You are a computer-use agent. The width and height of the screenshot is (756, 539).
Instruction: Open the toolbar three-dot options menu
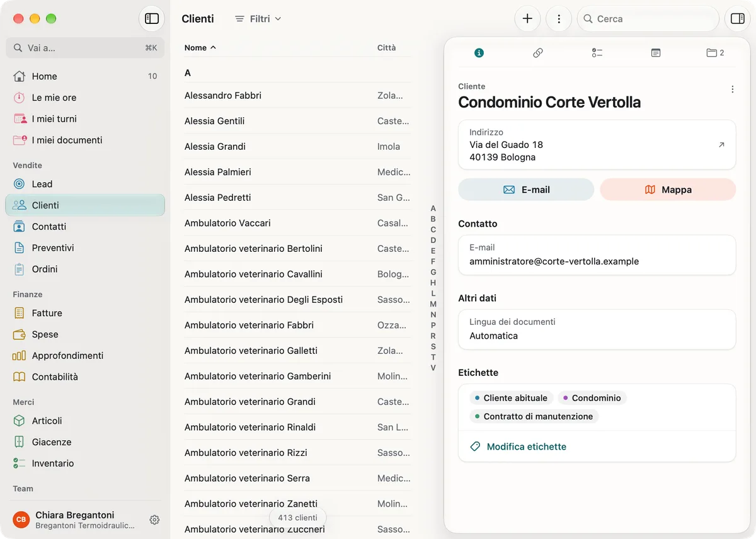559,19
